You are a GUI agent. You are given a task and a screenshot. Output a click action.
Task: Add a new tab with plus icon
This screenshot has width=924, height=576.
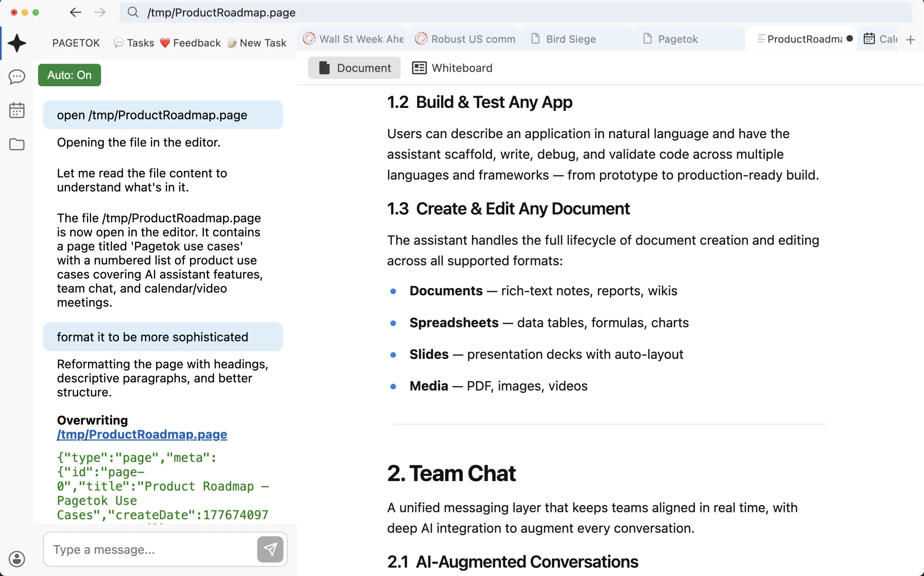[910, 39]
